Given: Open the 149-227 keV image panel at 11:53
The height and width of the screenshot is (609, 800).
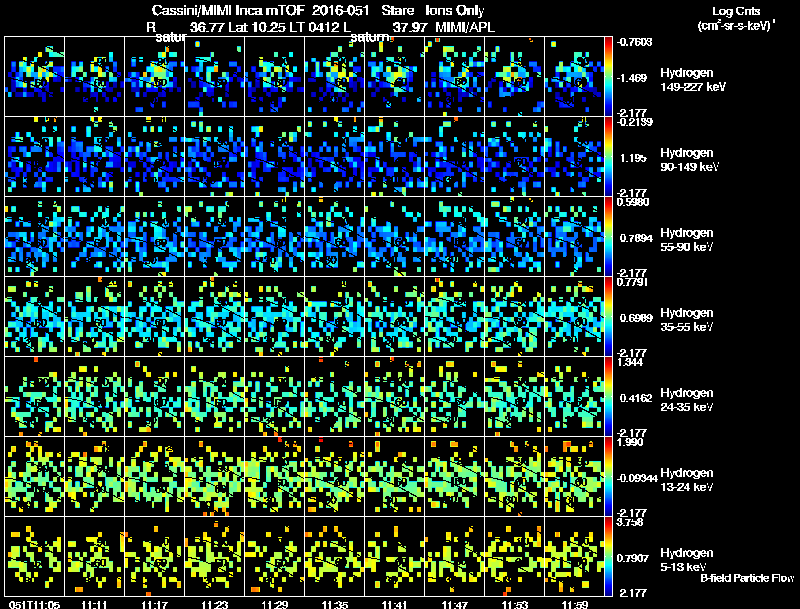Looking at the screenshot, I should 515,77.
